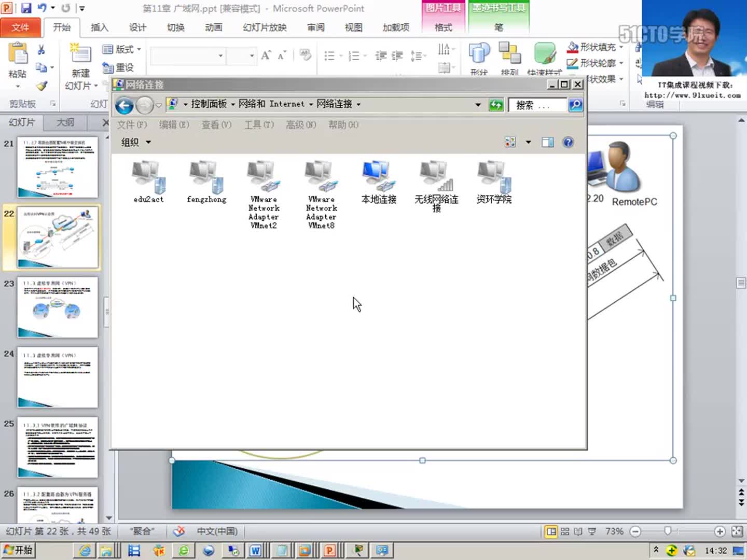This screenshot has width=747, height=560.
Task: Select the 资环学院 connection icon
Action: (494, 181)
